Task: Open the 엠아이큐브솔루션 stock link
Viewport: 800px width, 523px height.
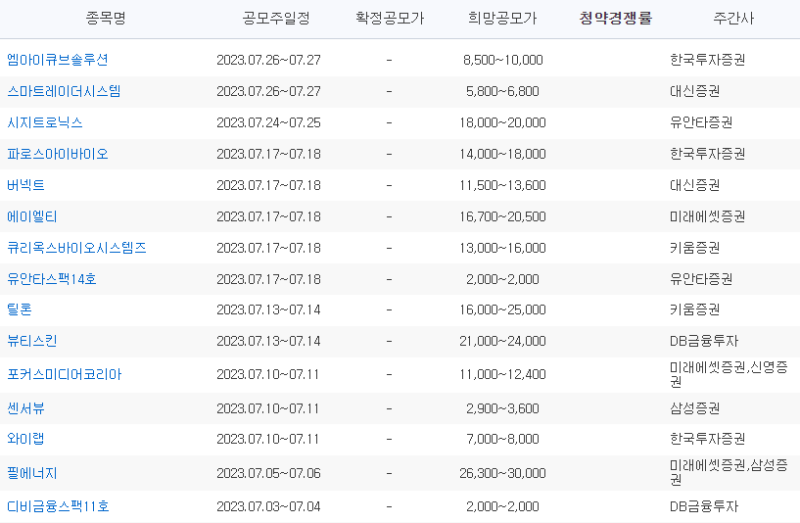Action: click(58, 60)
